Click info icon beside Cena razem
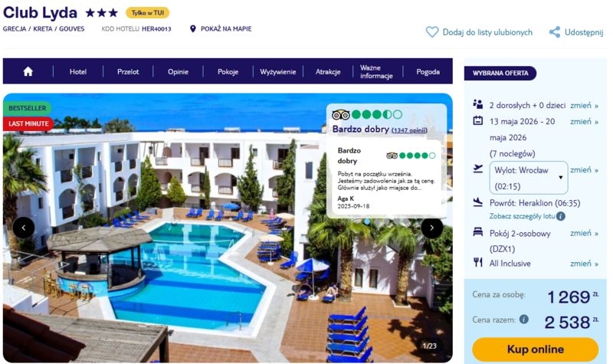The height and width of the screenshot is (364, 613). [524, 319]
